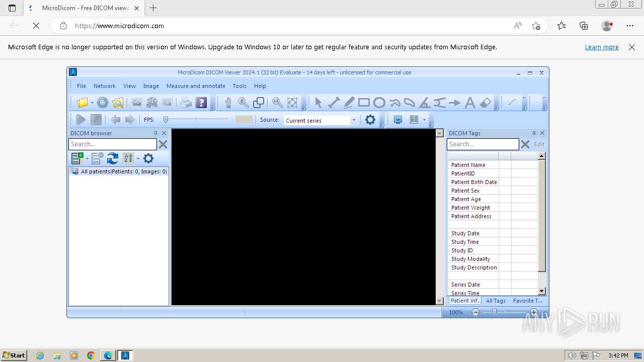Click the Learn more link
644x362 pixels.
(602, 47)
